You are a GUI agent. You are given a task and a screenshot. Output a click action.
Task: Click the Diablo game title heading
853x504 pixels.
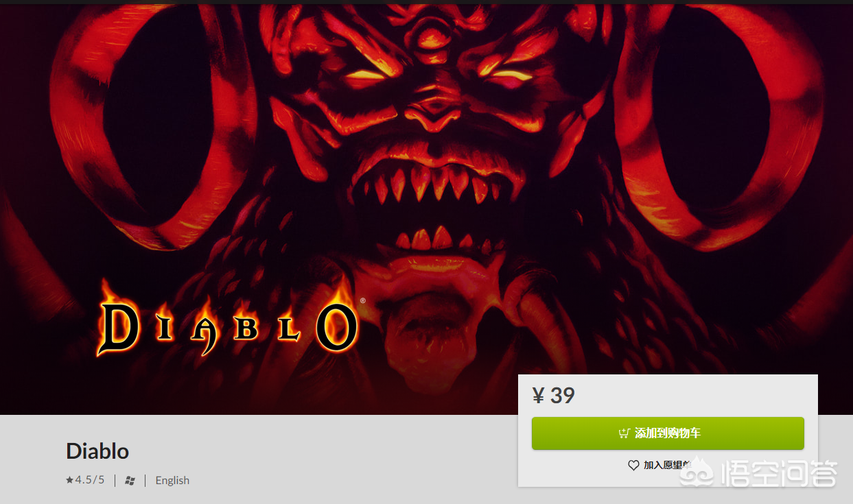pos(97,451)
